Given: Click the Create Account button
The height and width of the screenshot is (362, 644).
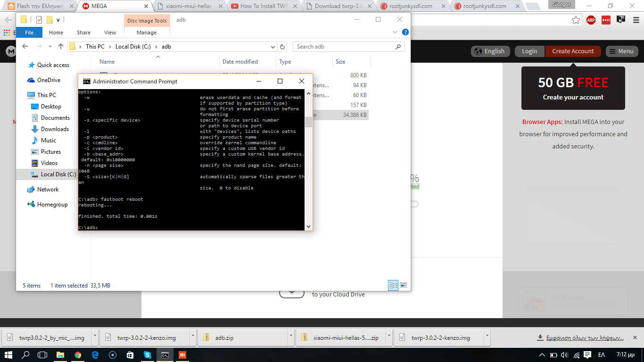Looking at the screenshot, I should click(x=573, y=51).
